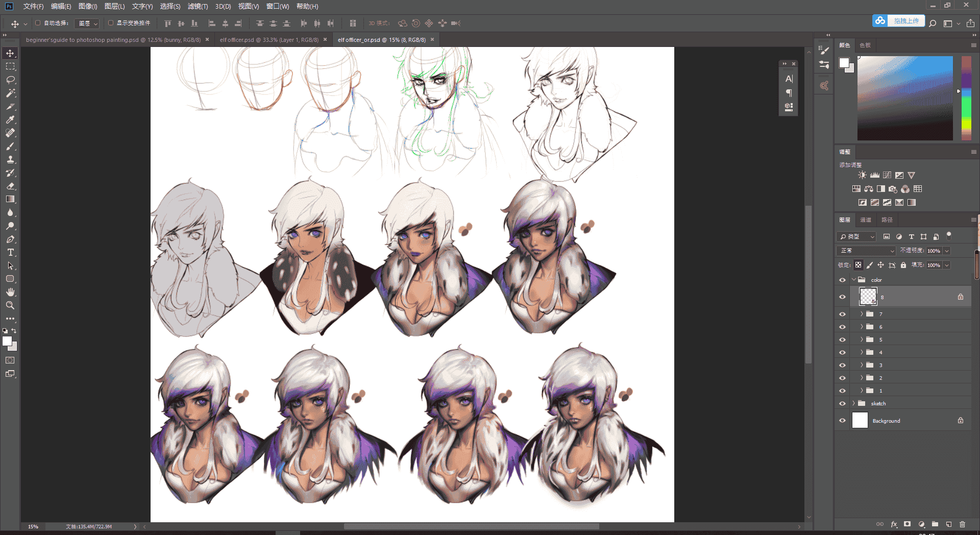Viewport: 980px width, 535px height.
Task: Open auto-select target dropdown
Action: (87, 23)
